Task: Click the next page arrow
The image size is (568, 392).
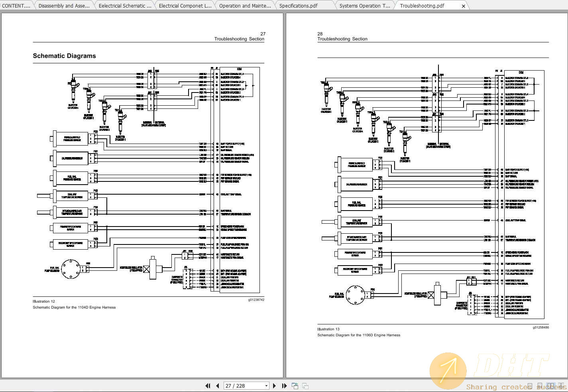Action: coord(274,386)
